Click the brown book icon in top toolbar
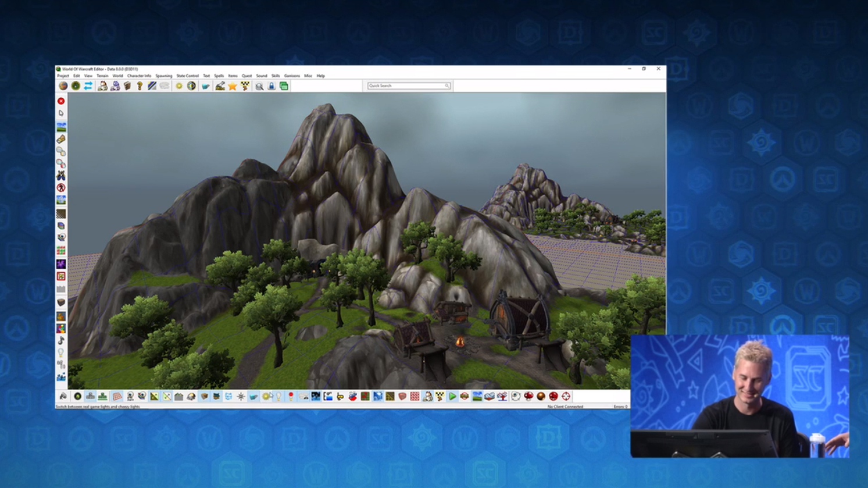This screenshot has height=488, width=868. 127,86
